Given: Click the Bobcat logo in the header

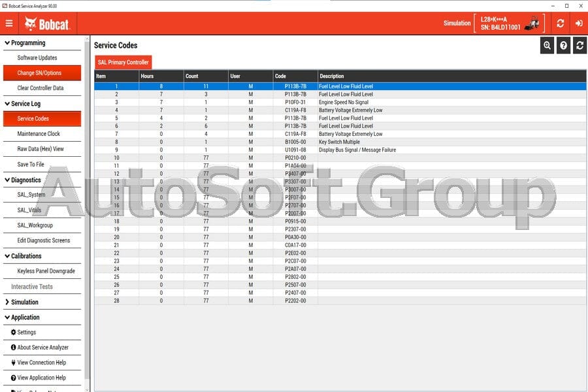Looking at the screenshot, I should pyautogui.click(x=47, y=24).
